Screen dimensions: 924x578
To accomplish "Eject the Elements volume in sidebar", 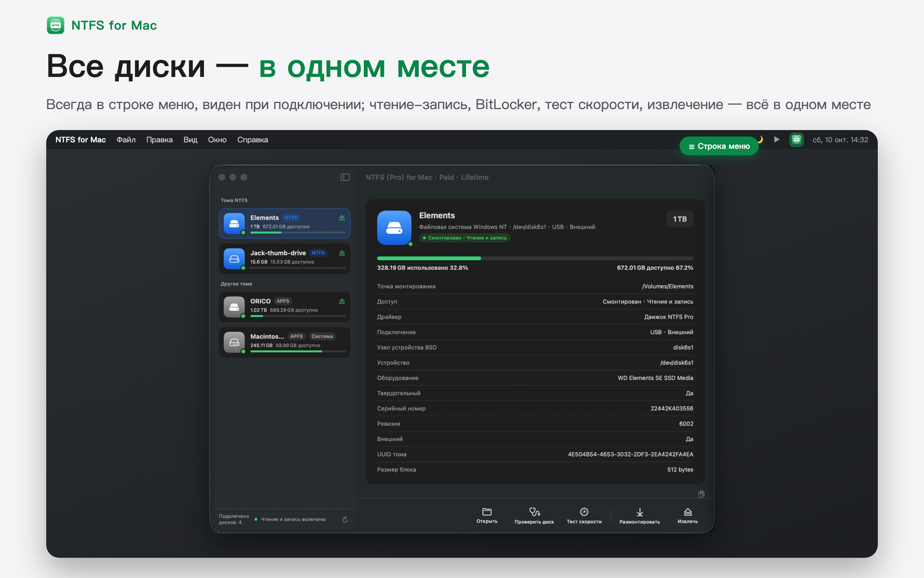I will (x=342, y=218).
